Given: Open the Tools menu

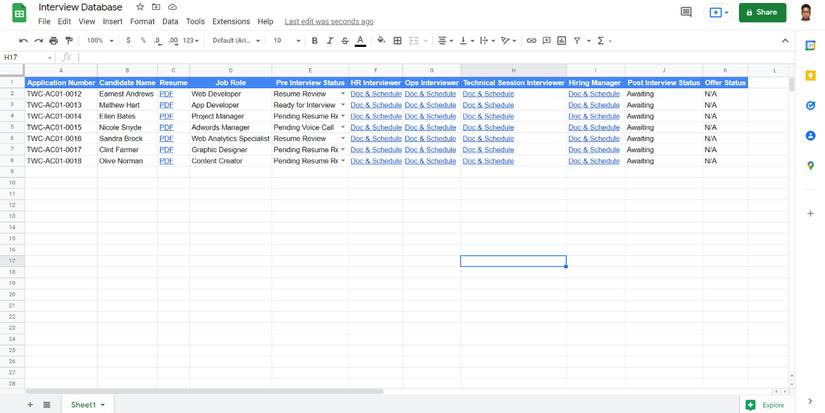Looking at the screenshot, I should (195, 22).
